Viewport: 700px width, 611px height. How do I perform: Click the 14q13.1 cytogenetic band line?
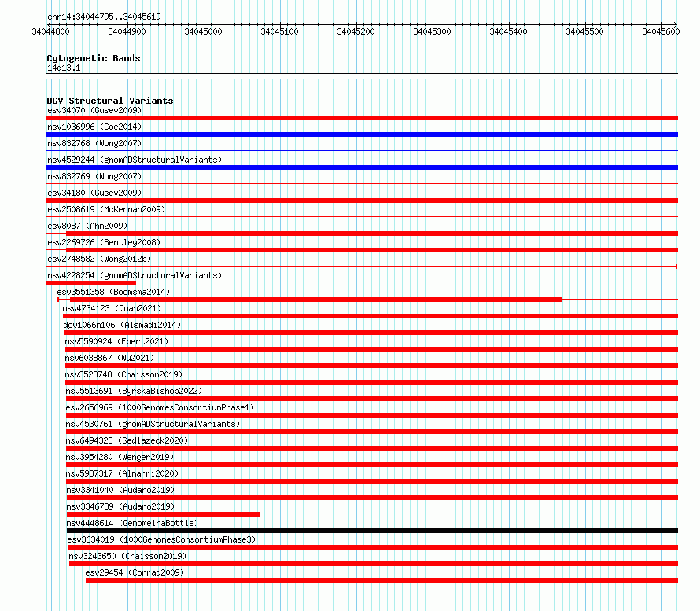click(362, 76)
